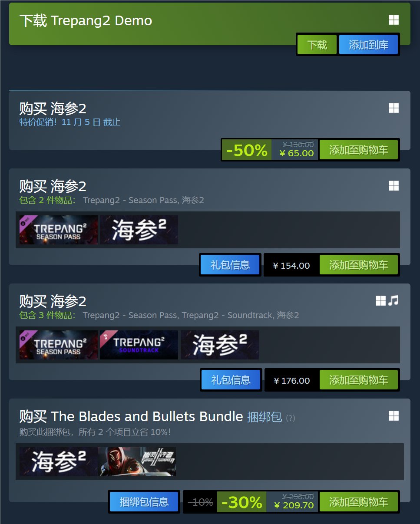This screenshot has width=420, height=524.
Task: Click music note icon in 3-item package
Action: 394,300
